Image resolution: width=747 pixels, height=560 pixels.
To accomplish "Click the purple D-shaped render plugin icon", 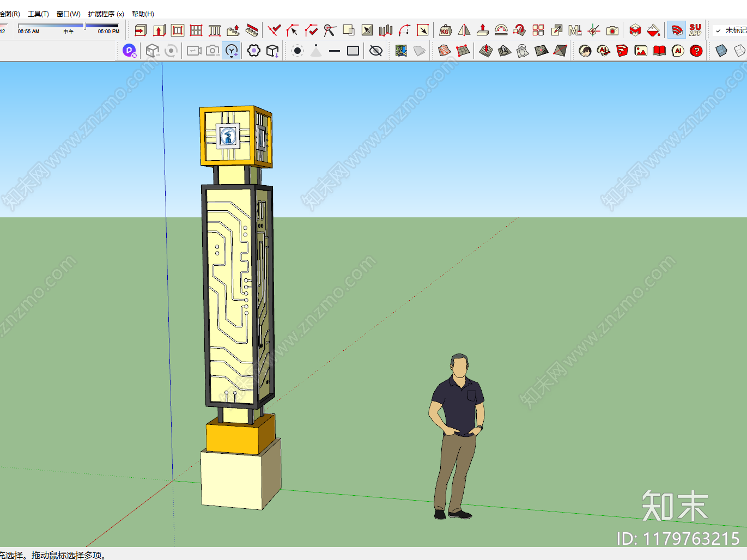I will coord(130,51).
